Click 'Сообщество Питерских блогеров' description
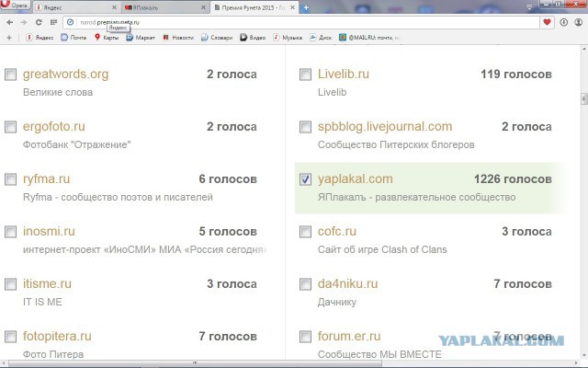Image resolution: width=588 pixels, height=368 pixels. point(396,145)
